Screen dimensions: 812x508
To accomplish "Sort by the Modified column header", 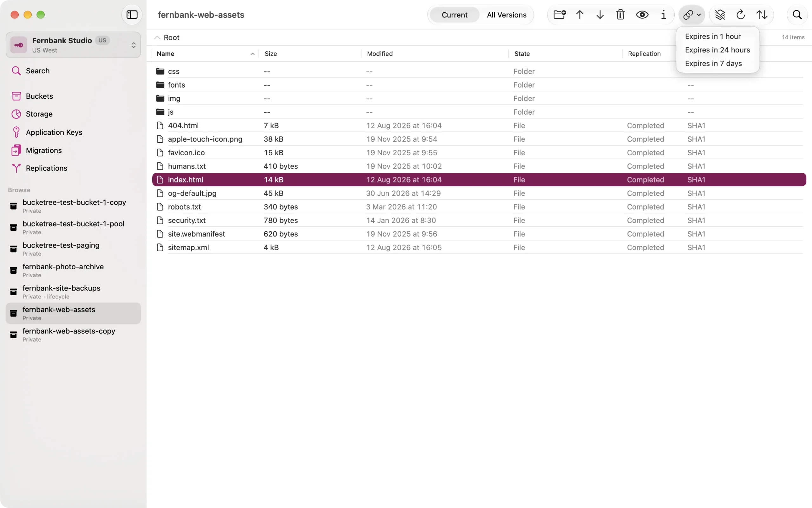I will 435,54.
